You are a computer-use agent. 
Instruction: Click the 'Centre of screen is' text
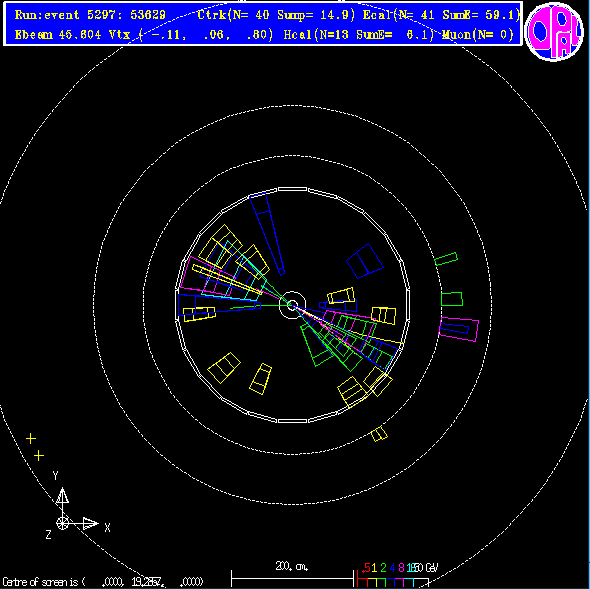pyautogui.click(x=44, y=582)
